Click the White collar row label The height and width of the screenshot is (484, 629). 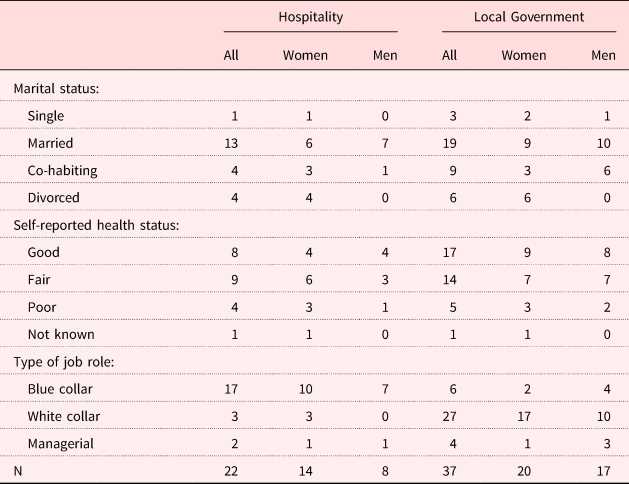64,415
